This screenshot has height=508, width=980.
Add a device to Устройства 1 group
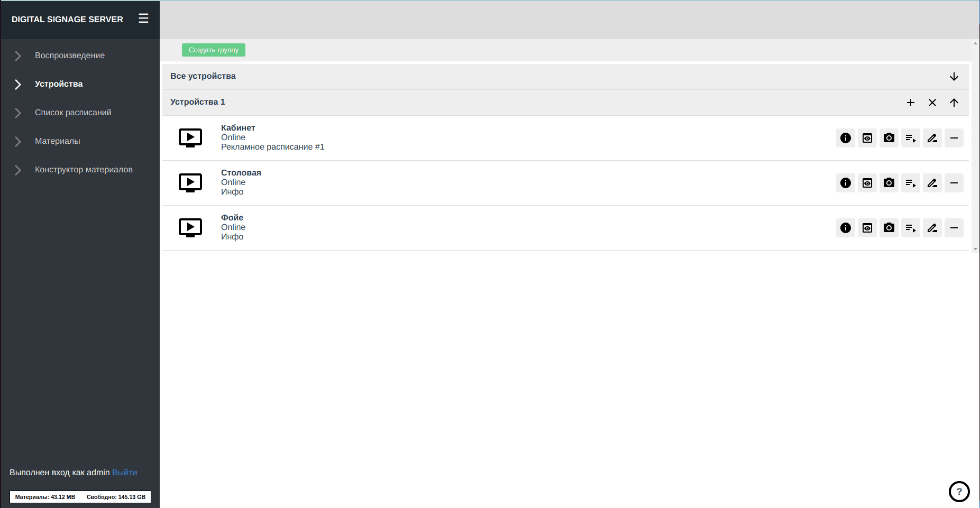click(x=910, y=103)
